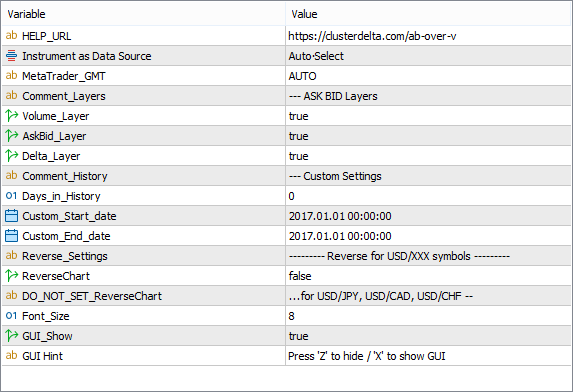Click the enum icon beside Instrument as Data Source
573x392 pixels.
pos(11,56)
